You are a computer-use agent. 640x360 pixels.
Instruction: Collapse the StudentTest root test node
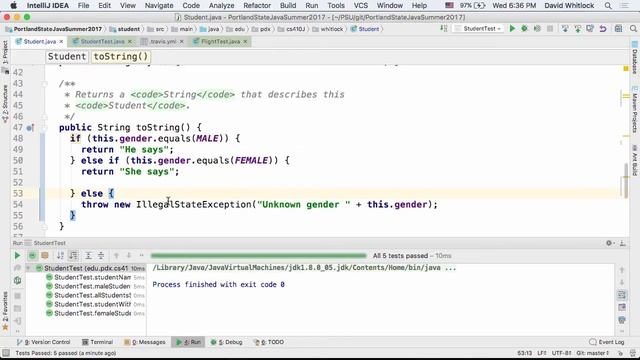tap(28, 268)
